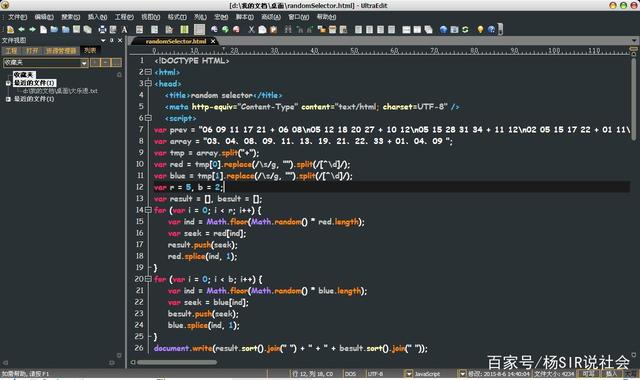Image resolution: width=640 pixels, height=380 pixels.
Task: Open the document tab list dropdown arrow
Action: [633, 41]
